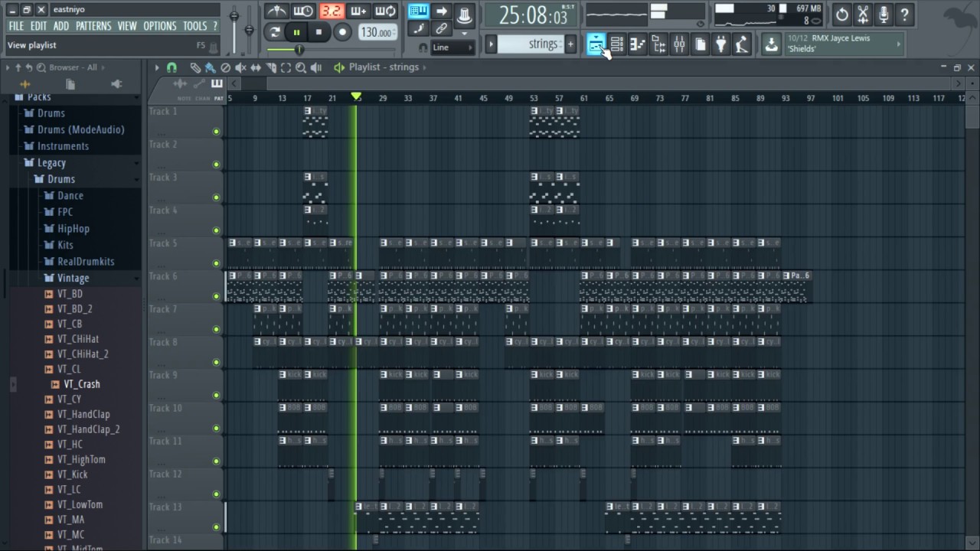Toggle the metronome button
This screenshot has width=980, height=551.
pos(276,11)
